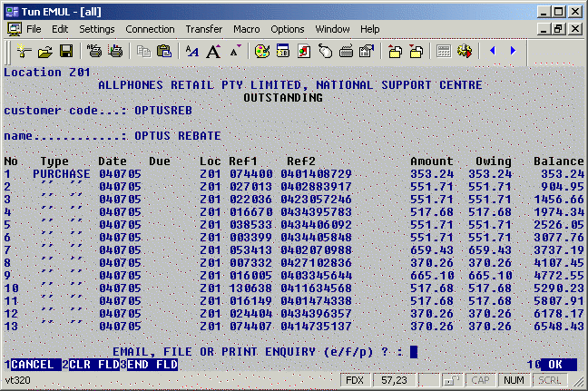Open the Help menu
This screenshot has height=391, width=588.
pyautogui.click(x=370, y=29)
